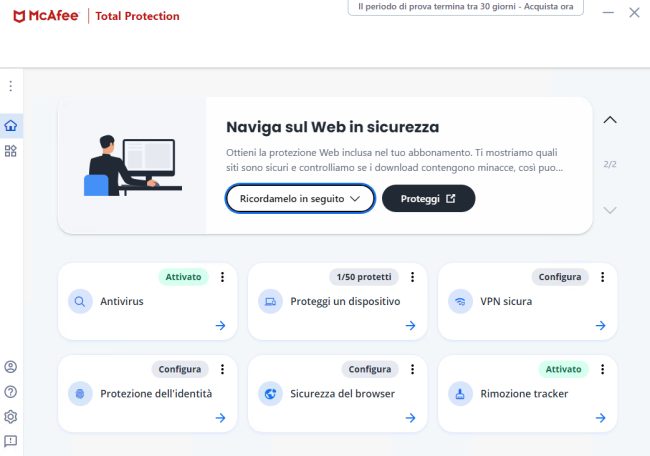
Task: Open the Ricordamelo in seguito dropdown
Action: coord(300,199)
